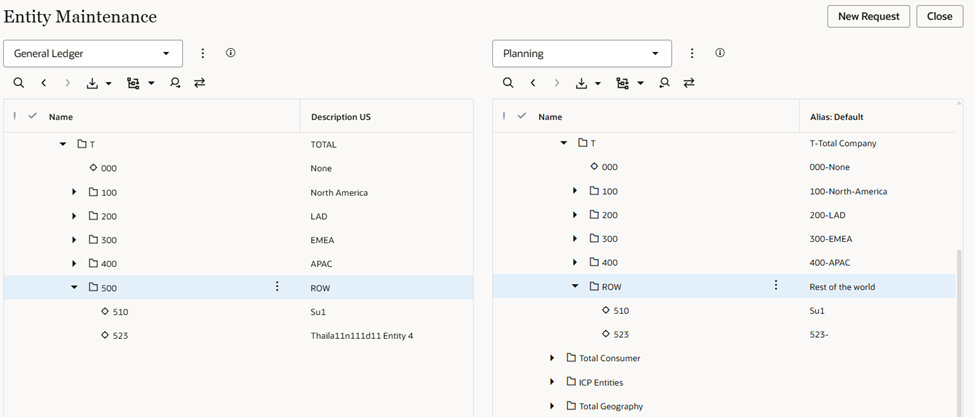Click the New Request button

868,16
